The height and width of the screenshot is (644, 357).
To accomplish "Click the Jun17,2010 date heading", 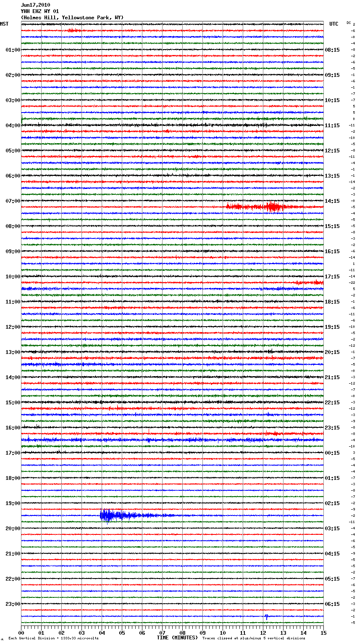I will click(x=35, y=5).
